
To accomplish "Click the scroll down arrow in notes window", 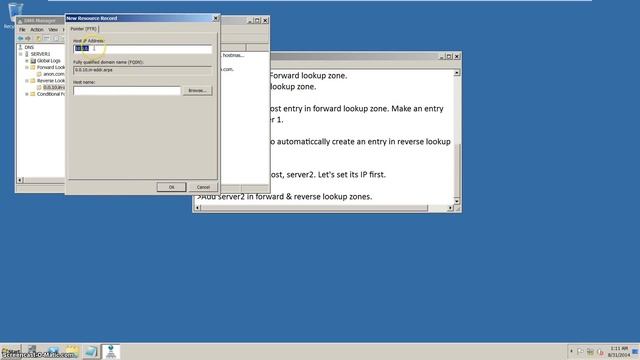I will (457, 201).
